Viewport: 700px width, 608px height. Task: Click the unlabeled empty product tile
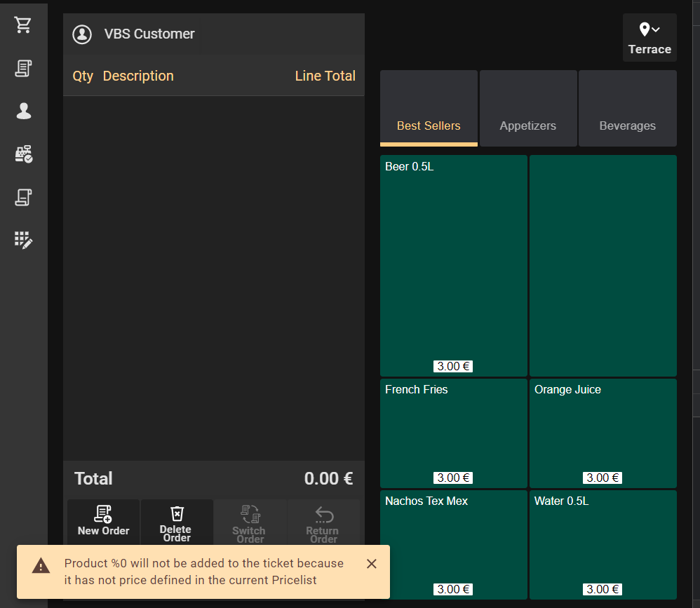pos(603,265)
